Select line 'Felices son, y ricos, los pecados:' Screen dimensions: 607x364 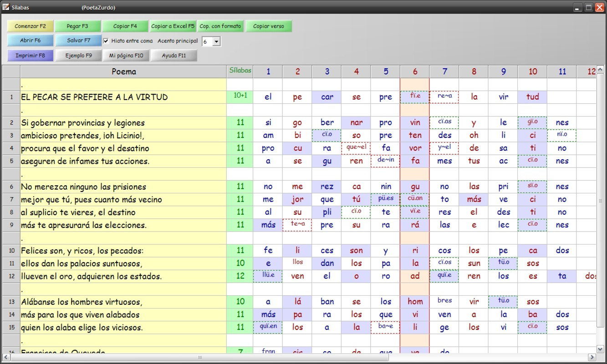tap(123, 251)
